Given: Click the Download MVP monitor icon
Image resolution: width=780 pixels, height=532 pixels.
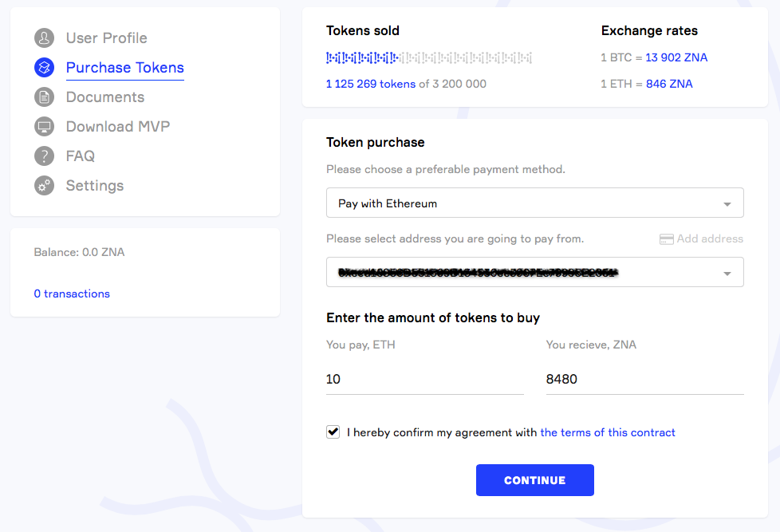Looking at the screenshot, I should 44,126.
